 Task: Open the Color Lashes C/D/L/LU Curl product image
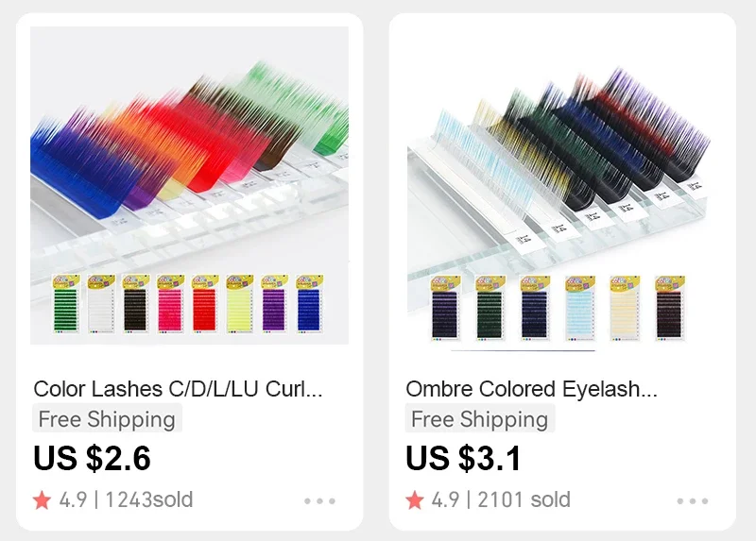(x=189, y=185)
